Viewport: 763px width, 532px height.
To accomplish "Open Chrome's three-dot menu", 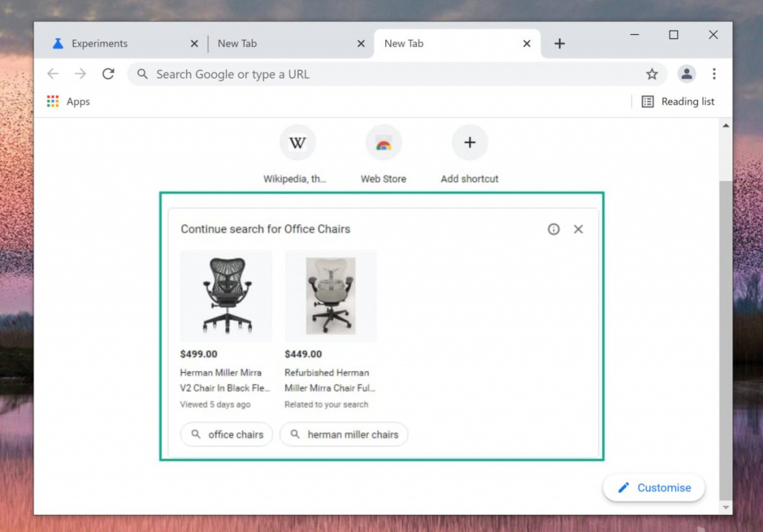I will (x=714, y=74).
